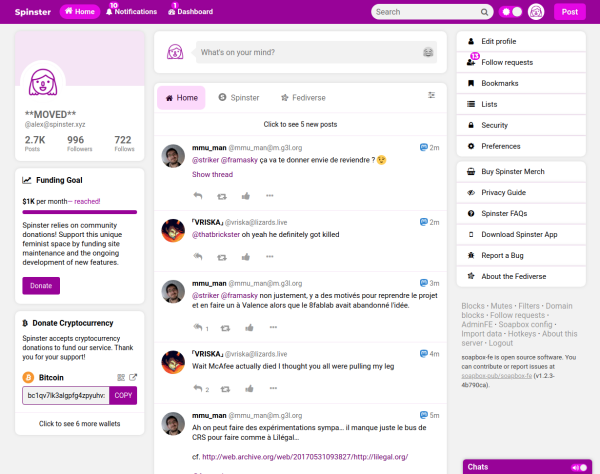Open timeline settings sliders icon
The image size is (600, 474).
431,95
